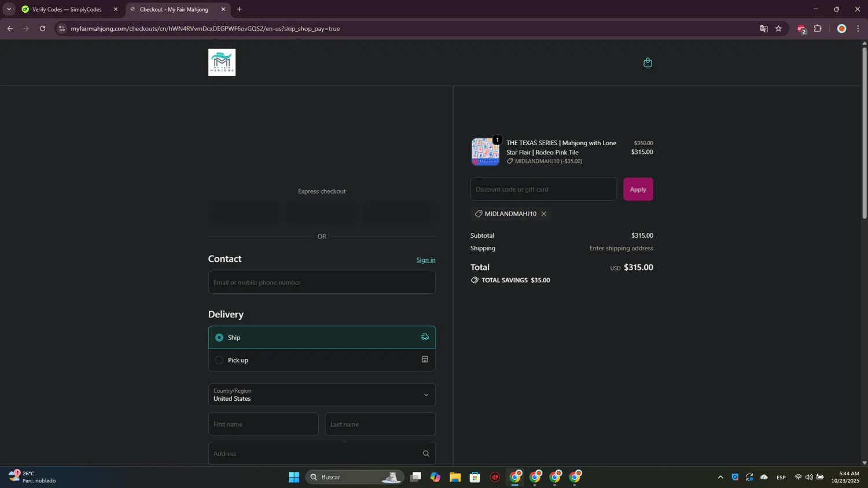
Task: Close the Verify Codes SimplyCodes tab
Action: coord(115,9)
